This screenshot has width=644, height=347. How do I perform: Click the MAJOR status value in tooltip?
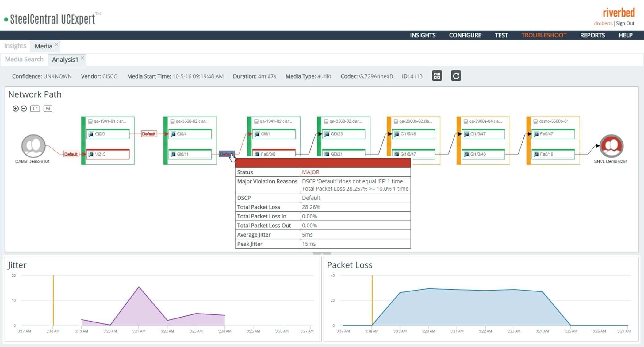point(311,172)
